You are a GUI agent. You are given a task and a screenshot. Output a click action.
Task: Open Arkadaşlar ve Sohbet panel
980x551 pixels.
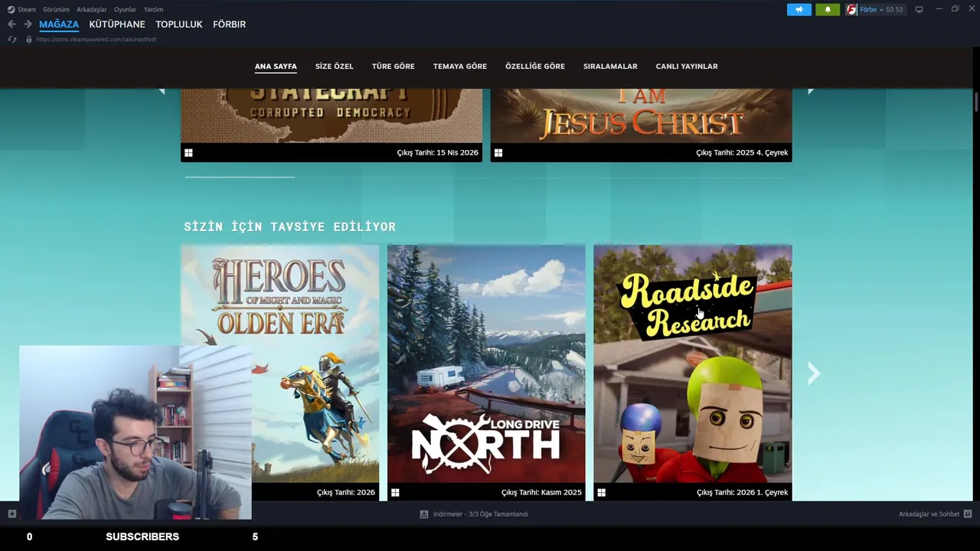click(929, 514)
